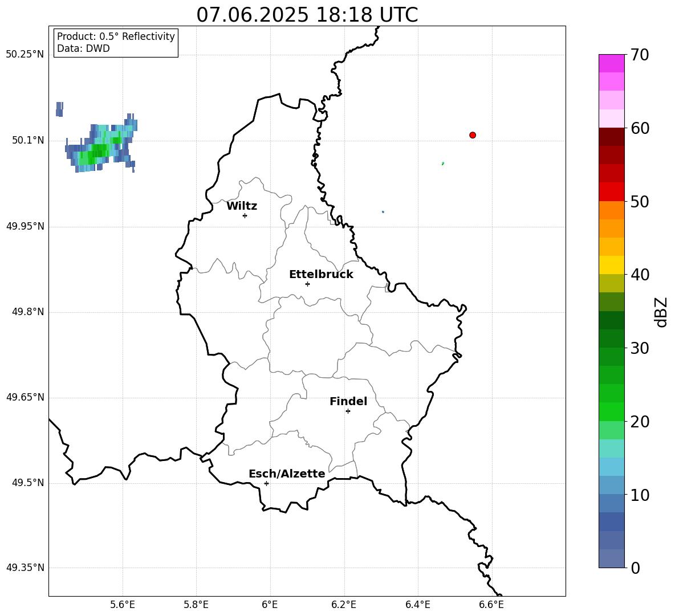Click the Findel city label
This screenshot has height=616, width=675.
[348, 401]
